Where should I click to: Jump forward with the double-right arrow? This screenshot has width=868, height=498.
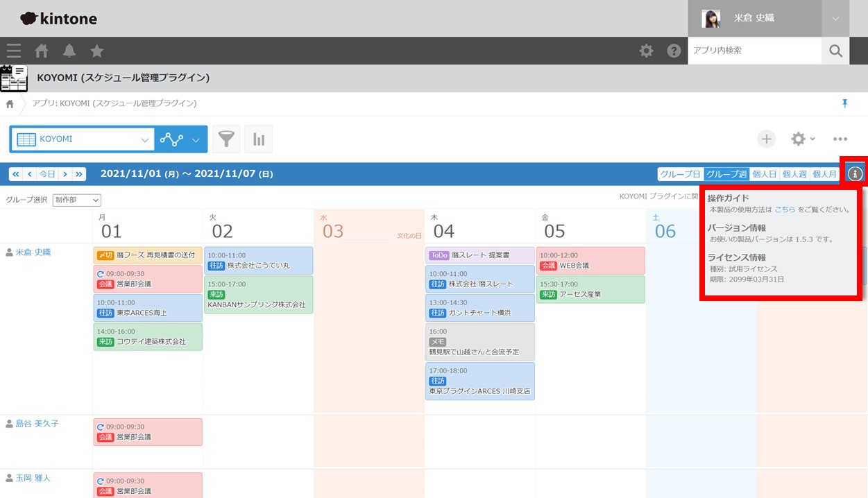coord(79,174)
